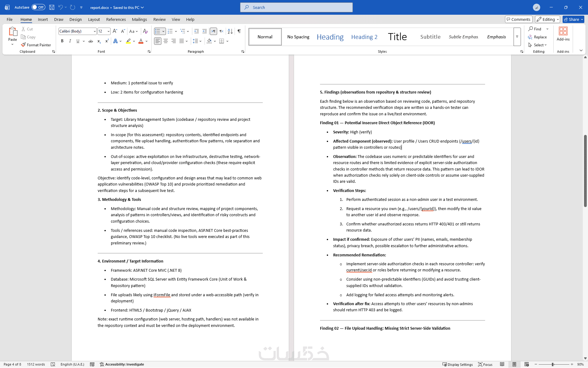The width and height of the screenshot is (588, 368).
Task: Increase the paragraph indent
Action: click(x=205, y=31)
